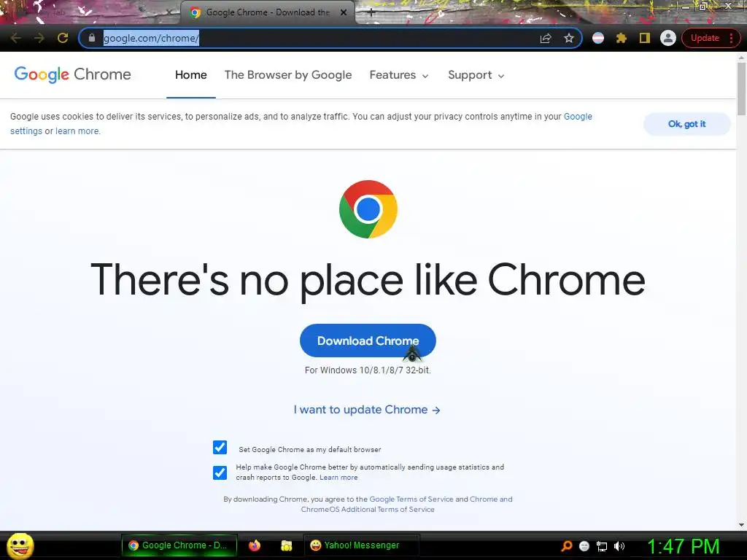747x560 pixels.
Task: Click the page vertical scrollbar thumb
Action: coord(741,88)
